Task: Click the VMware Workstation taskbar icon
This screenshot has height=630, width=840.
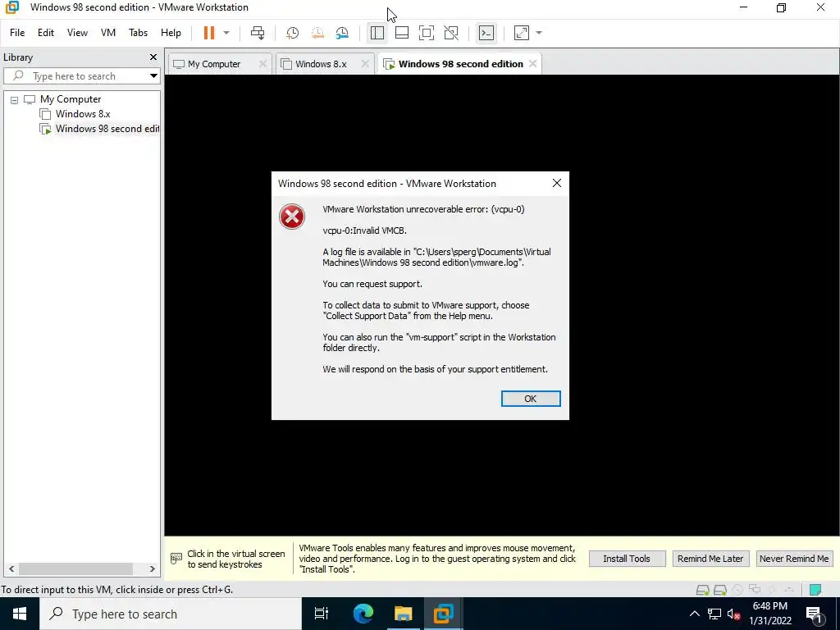Action: pyautogui.click(x=444, y=614)
